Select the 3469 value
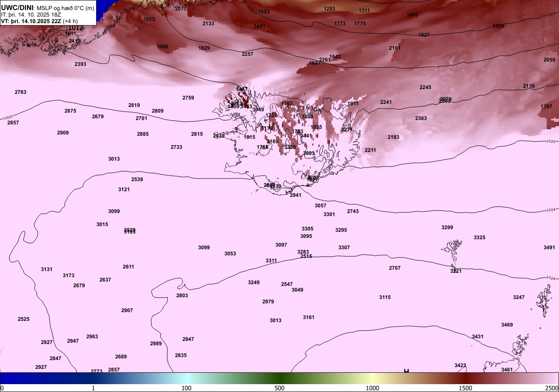The height and width of the screenshot is (392, 559). click(x=507, y=325)
